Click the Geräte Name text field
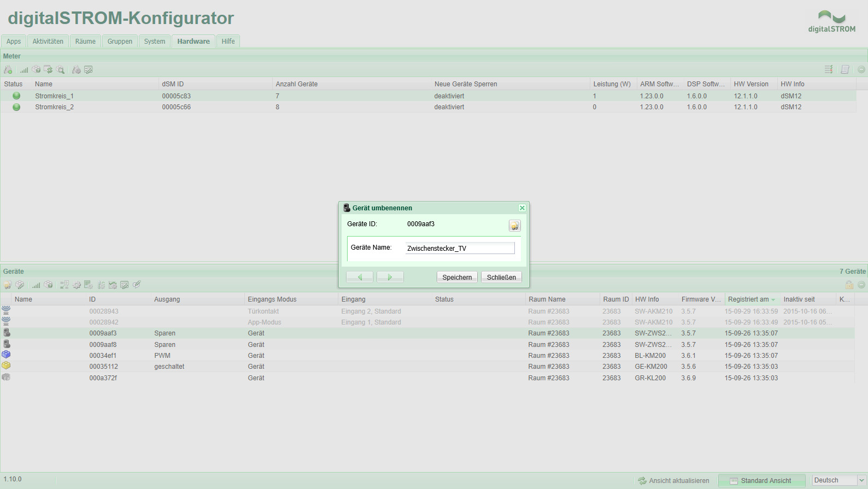Image resolution: width=868 pixels, height=489 pixels. pos(460,248)
